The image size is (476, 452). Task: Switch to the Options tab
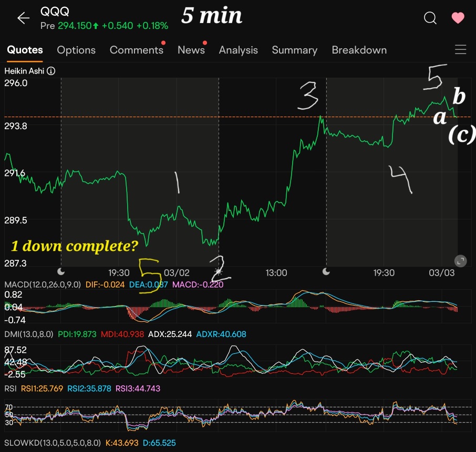click(x=76, y=50)
